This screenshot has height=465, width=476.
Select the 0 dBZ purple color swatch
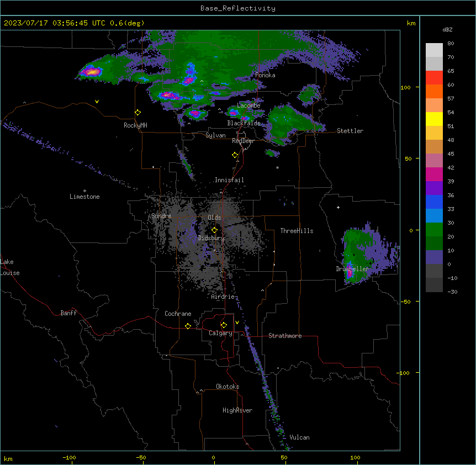point(434,257)
